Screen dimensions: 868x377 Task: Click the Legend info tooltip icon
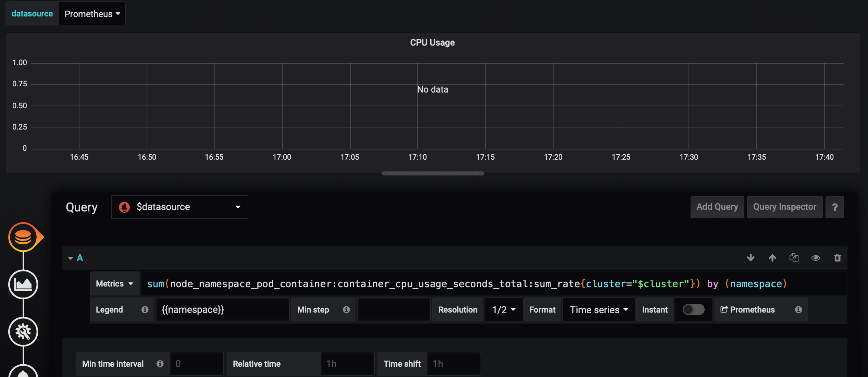[x=145, y=309]
